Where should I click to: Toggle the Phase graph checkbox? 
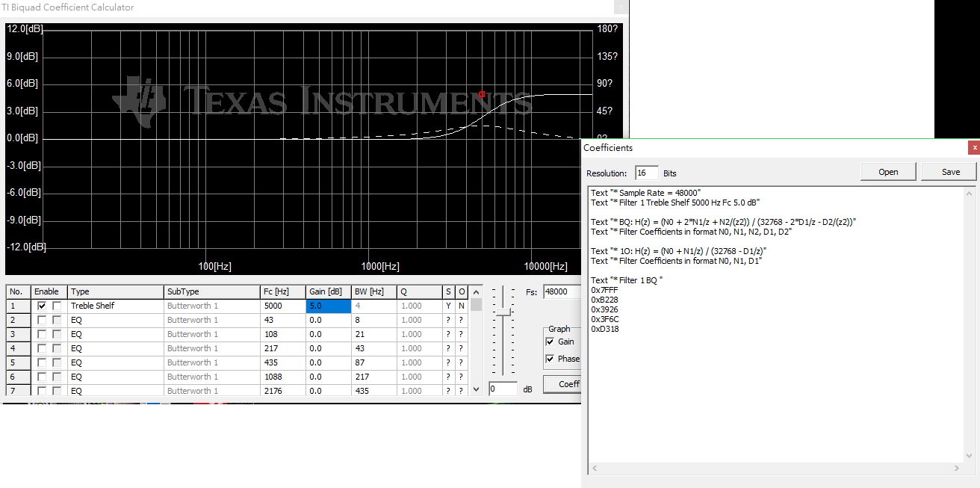coord(551,359)
